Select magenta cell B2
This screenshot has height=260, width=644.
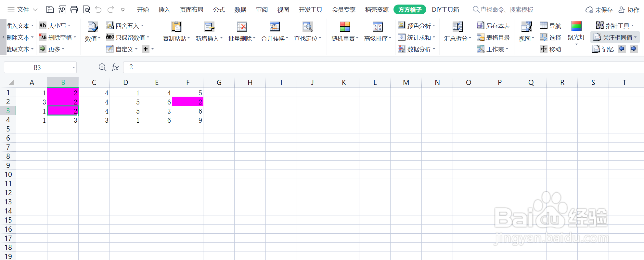pos(63,102)
